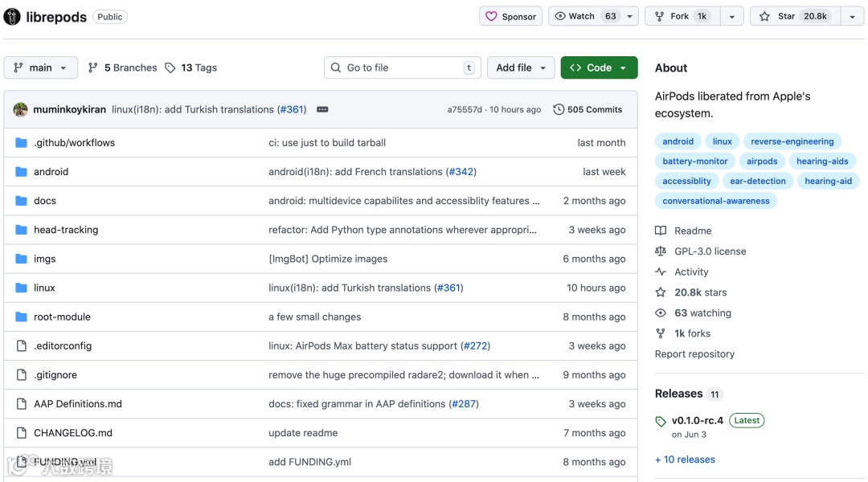
Task: Open the star lists dropdown arrow
Action: click(852, 16)
